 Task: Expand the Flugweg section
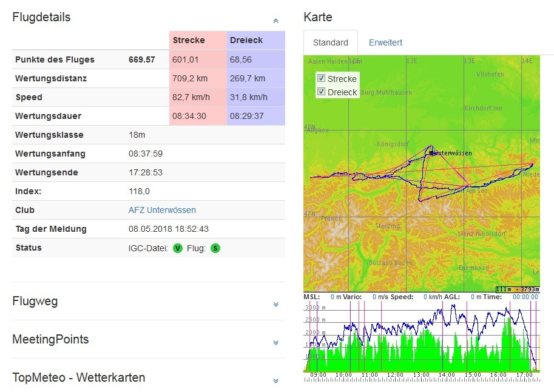pos(276,305)
